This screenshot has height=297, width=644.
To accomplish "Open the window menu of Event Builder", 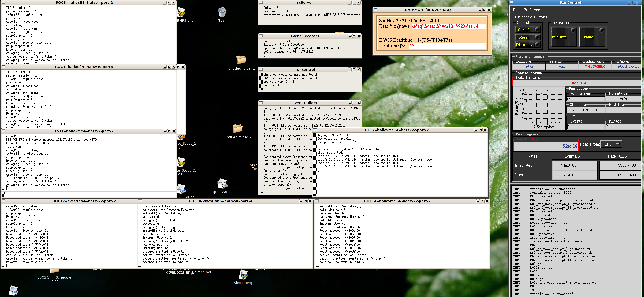I will 261,103.
